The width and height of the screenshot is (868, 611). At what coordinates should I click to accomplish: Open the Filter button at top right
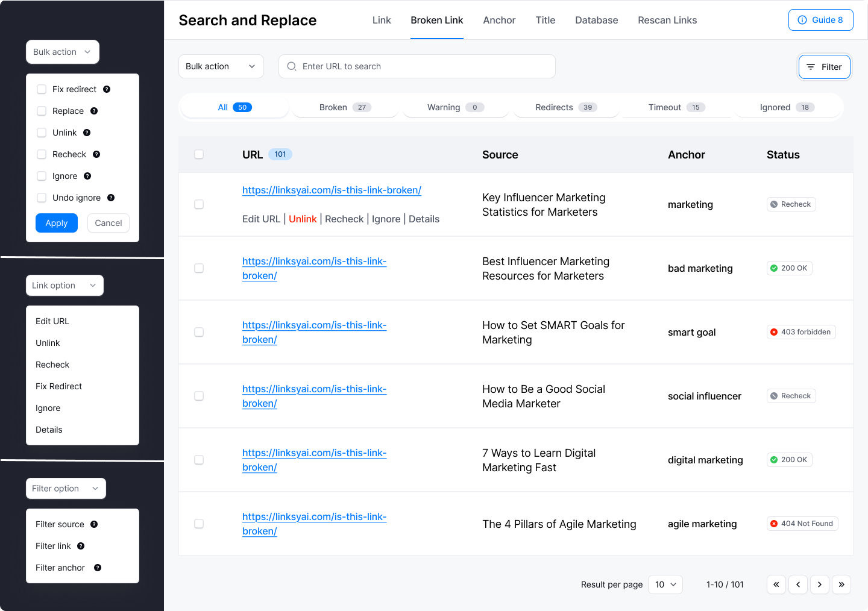[824, 67]
